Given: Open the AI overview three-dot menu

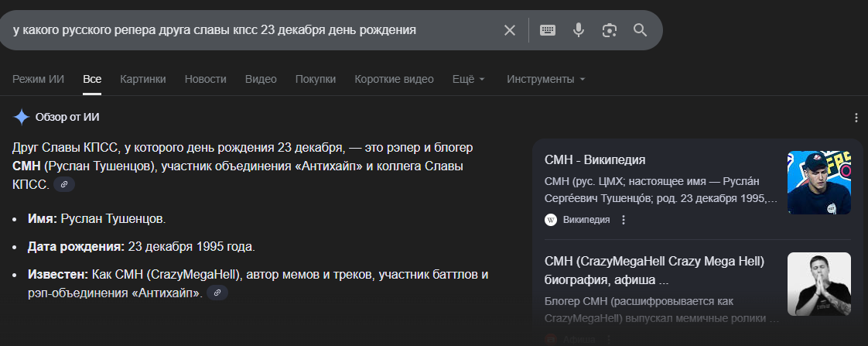Looking at the screenshot, I should (857, 118).
